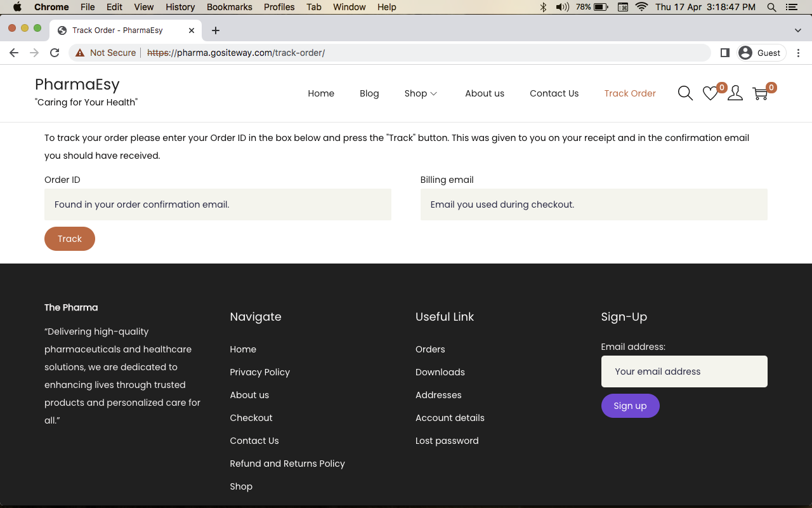
Task: Click the Wi-Fi menu bar icon
Action: coord(641,7)
